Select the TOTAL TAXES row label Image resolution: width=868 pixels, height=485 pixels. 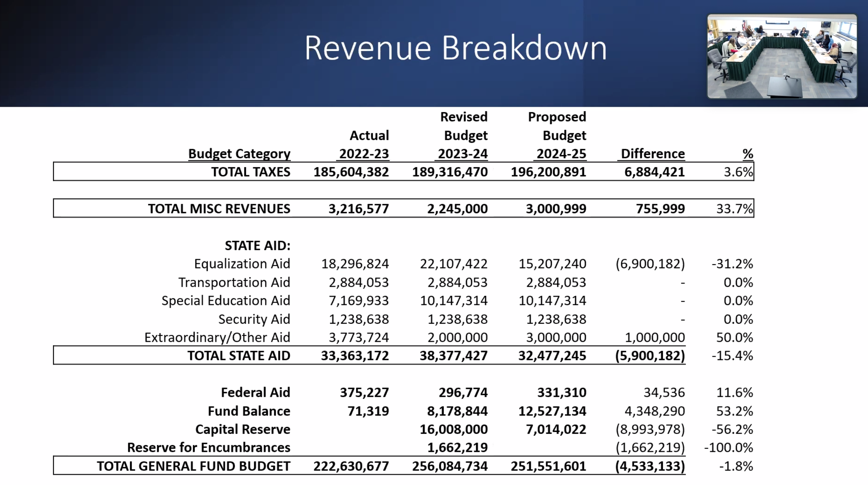click(250, 172)
